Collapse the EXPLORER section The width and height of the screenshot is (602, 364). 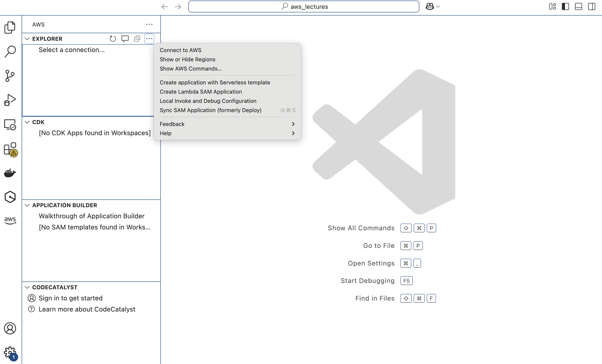tap(27, 39)
